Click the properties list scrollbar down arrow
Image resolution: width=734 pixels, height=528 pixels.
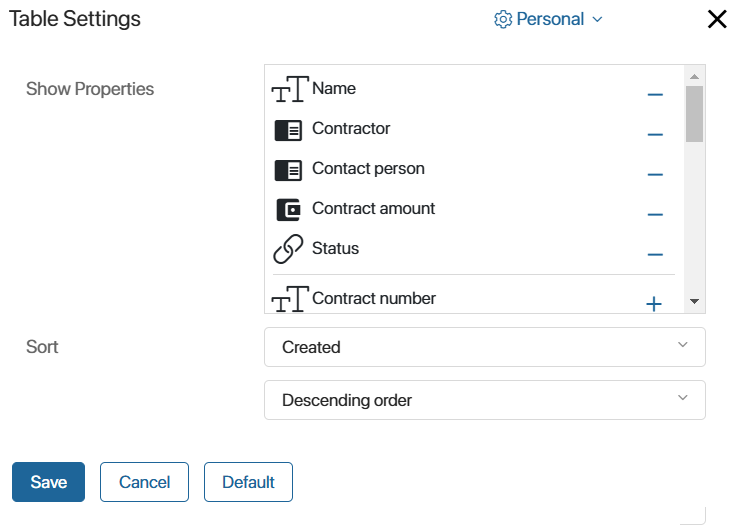pos(695,301)
